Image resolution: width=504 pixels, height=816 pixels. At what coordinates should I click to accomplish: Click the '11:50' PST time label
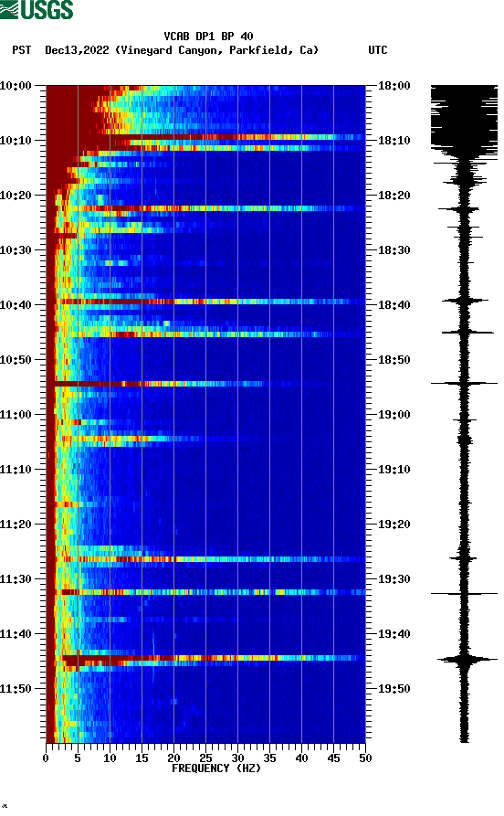click(x=16, y=688)
